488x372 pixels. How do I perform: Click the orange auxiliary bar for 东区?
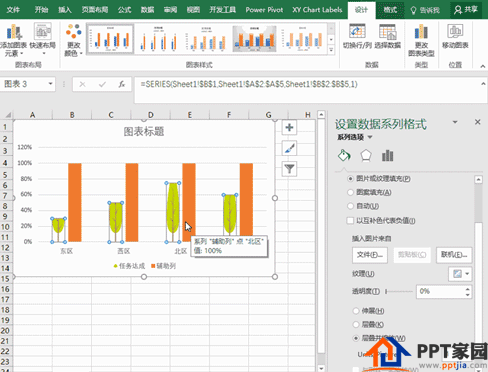coord(75,202)
